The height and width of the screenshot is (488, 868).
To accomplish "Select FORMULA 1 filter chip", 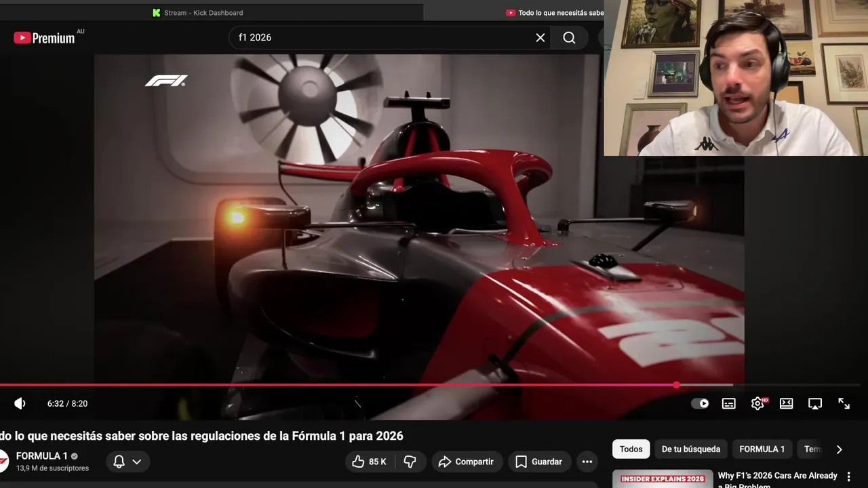I will click(762, 449).
